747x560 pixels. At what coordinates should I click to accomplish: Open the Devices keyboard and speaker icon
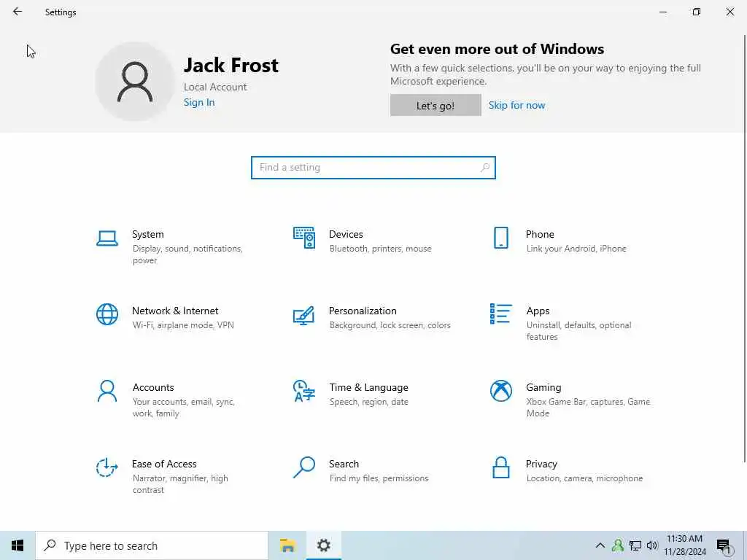tap(304, 238)
